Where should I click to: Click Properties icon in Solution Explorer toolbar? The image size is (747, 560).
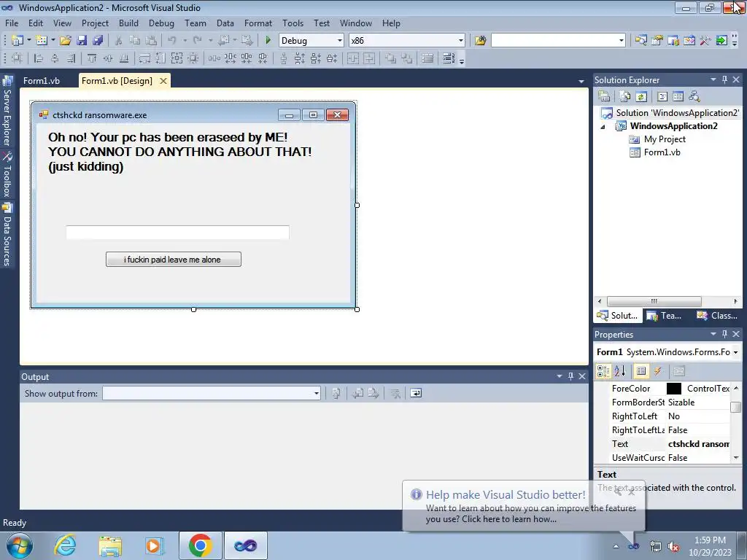pyautogui.click(x=604, y=97)
